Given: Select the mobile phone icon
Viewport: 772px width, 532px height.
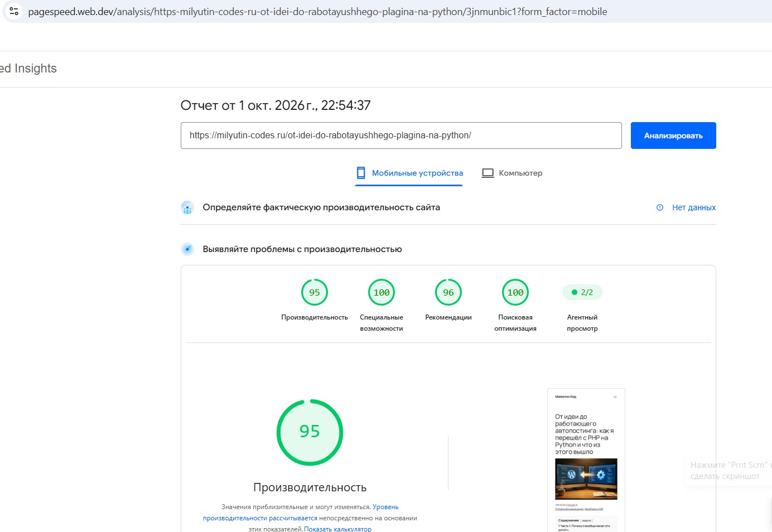Looking at the screenshot, I should click(361, 173).
